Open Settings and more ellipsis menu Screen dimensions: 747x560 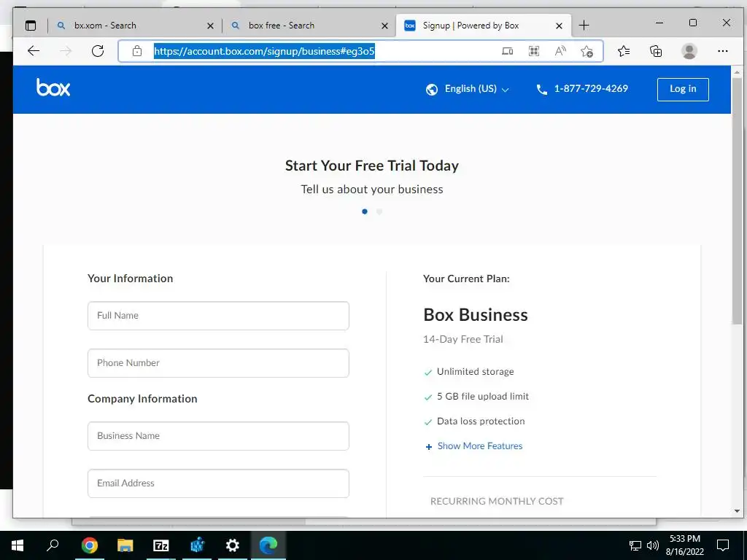[x=723, y=51]
